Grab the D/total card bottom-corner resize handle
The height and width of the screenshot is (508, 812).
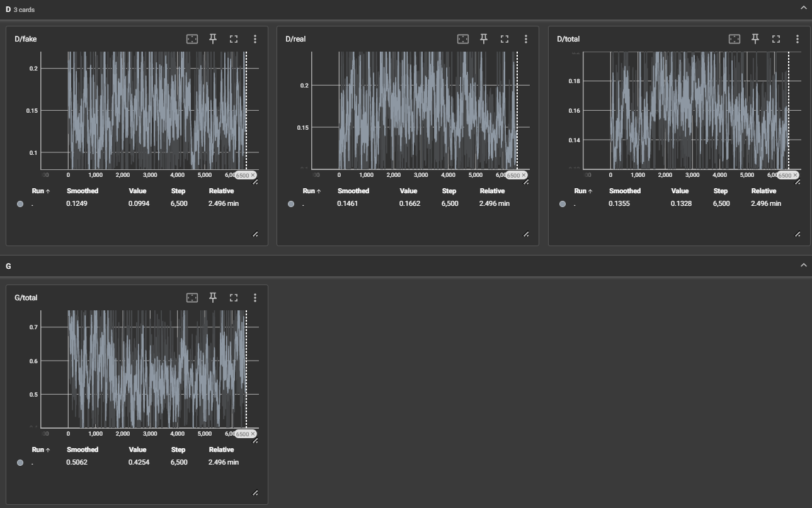pos(798,234)
